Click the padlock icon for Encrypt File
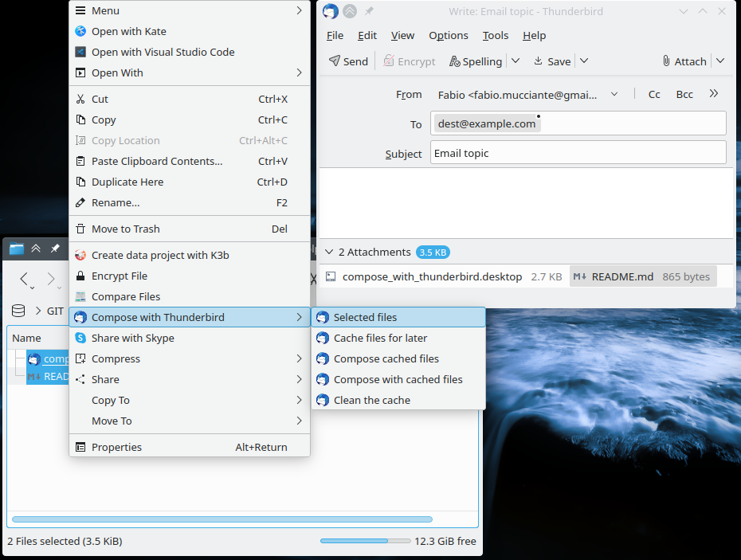 point(80,276)
